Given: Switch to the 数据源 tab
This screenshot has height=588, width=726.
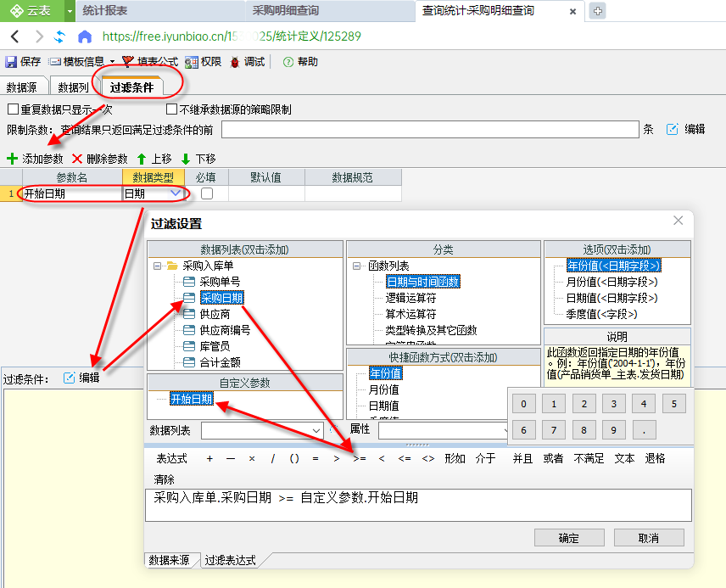Looking at the screenshot, I should coord(22,87).
